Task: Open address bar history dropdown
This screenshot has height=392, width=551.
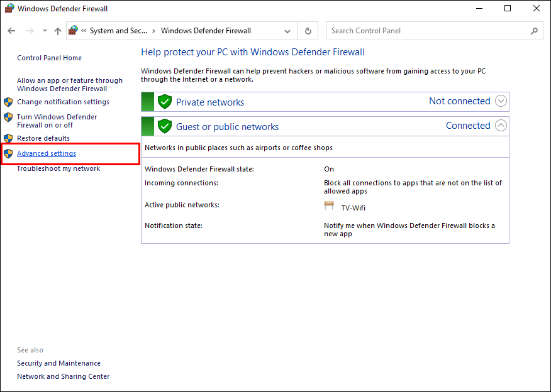Action: pos(287,31)
